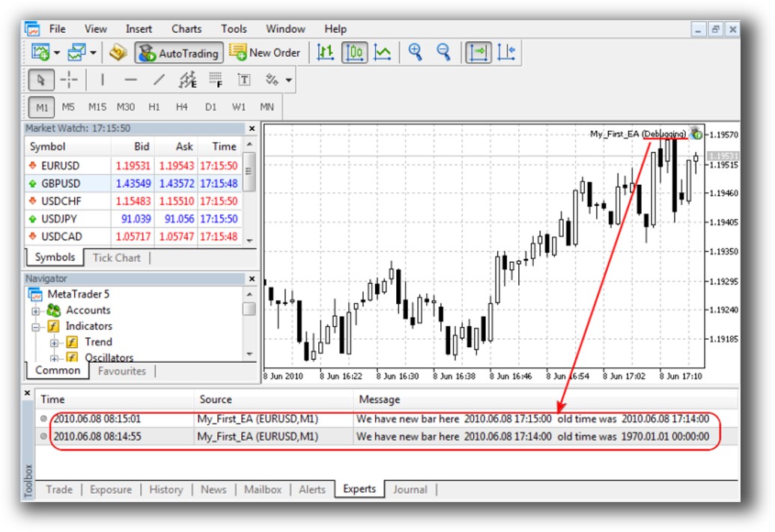Collapse the Indicators tree node
This screenshot has height=532, width=775.
[x=36, y=326]
